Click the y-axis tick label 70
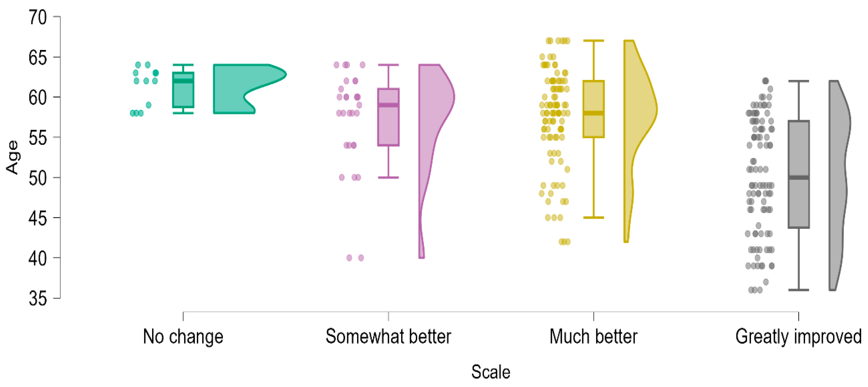 click(38, 17)
